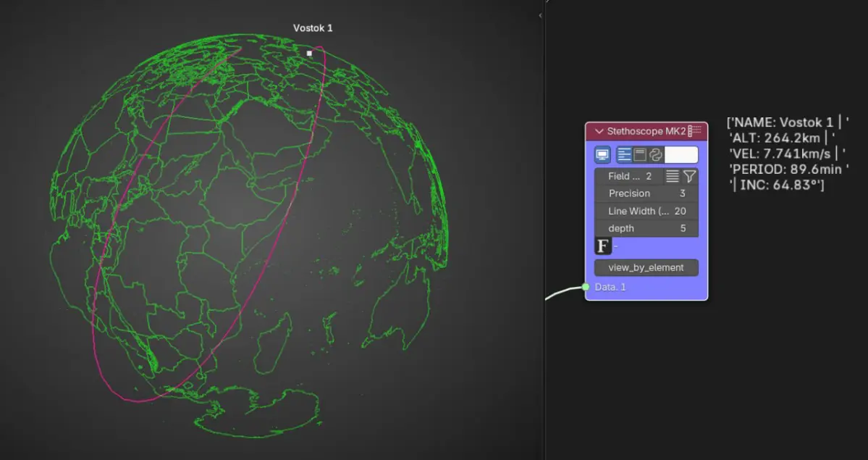Click the 'PERIOD: 89.6min' output text
This screenshot has height=460, width=868.
pos(786,169)
